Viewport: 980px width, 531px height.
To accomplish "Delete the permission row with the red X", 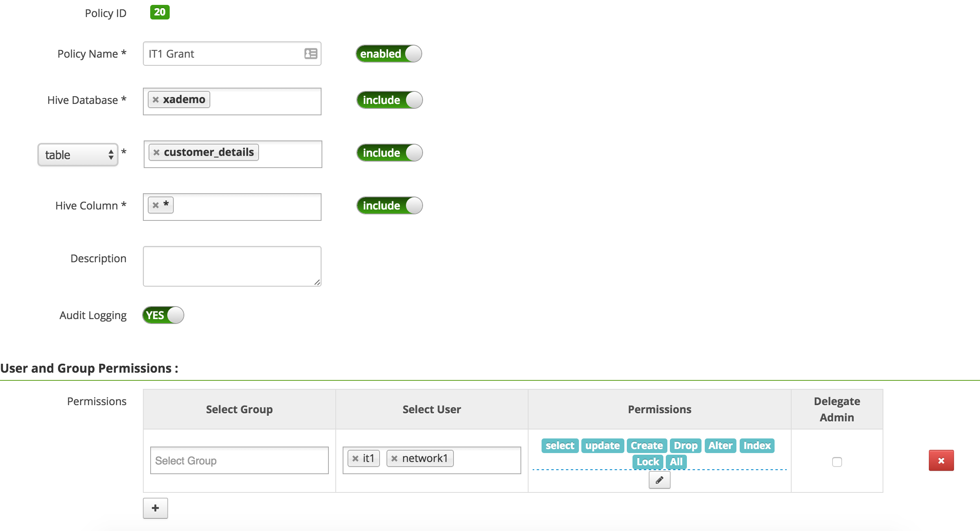I will (941, 460).
